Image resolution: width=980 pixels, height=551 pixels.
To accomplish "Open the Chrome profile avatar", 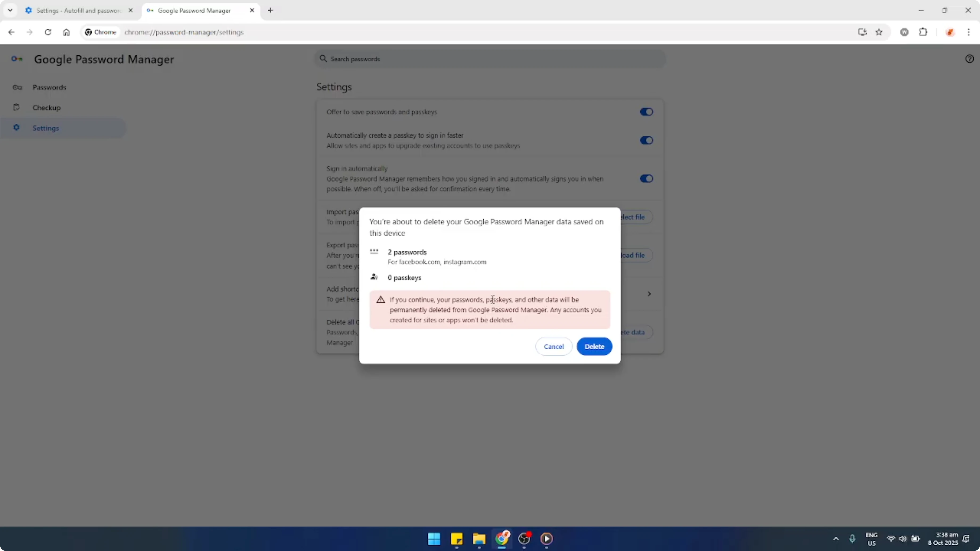I will click(x=950, y=32).
